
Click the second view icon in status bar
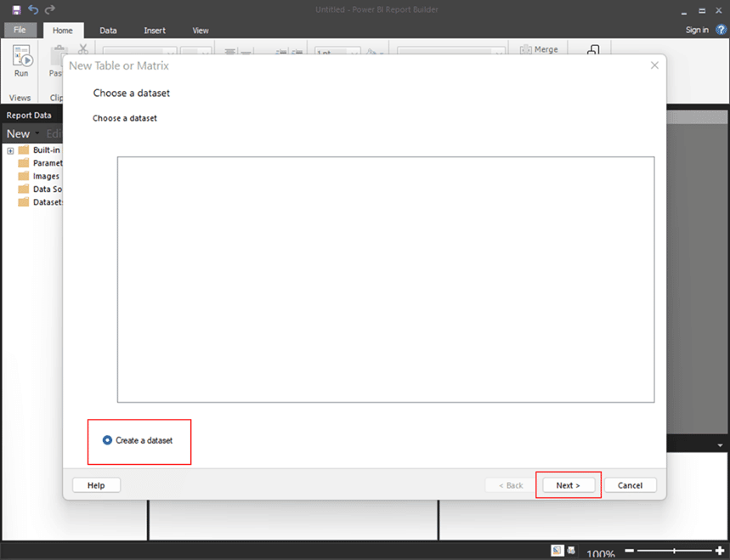[571, 550]
